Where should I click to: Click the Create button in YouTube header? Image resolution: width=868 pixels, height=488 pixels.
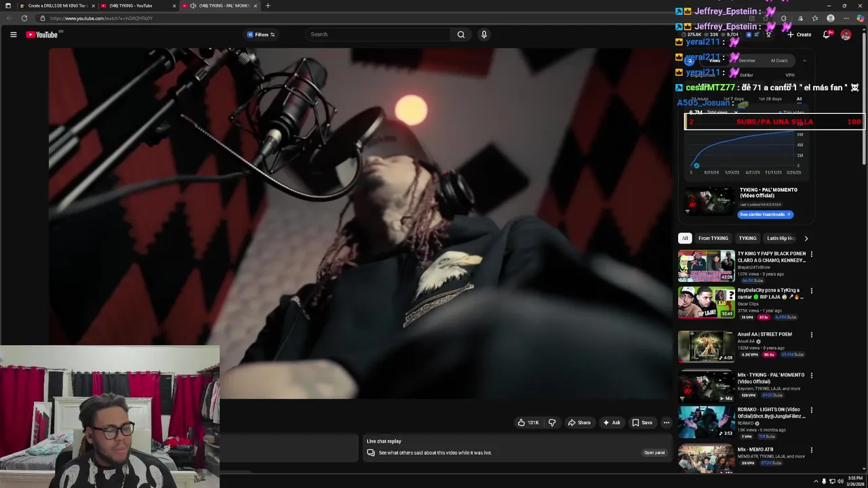pos(799,35)
